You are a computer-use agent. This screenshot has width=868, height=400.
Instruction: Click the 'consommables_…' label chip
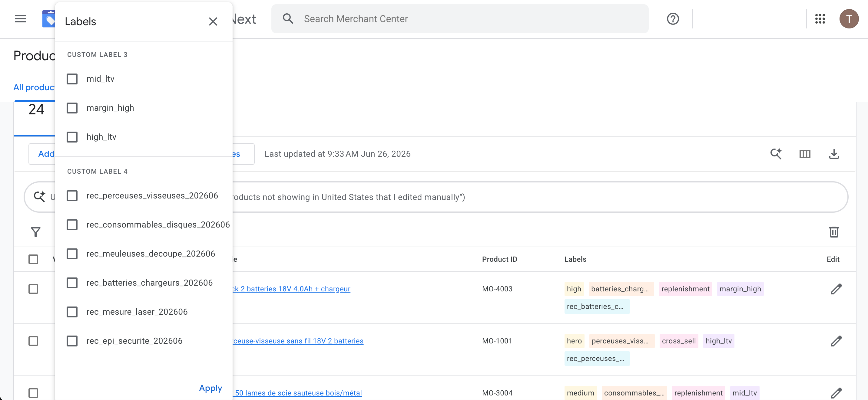pyautogui.click(x=634, y=393)
